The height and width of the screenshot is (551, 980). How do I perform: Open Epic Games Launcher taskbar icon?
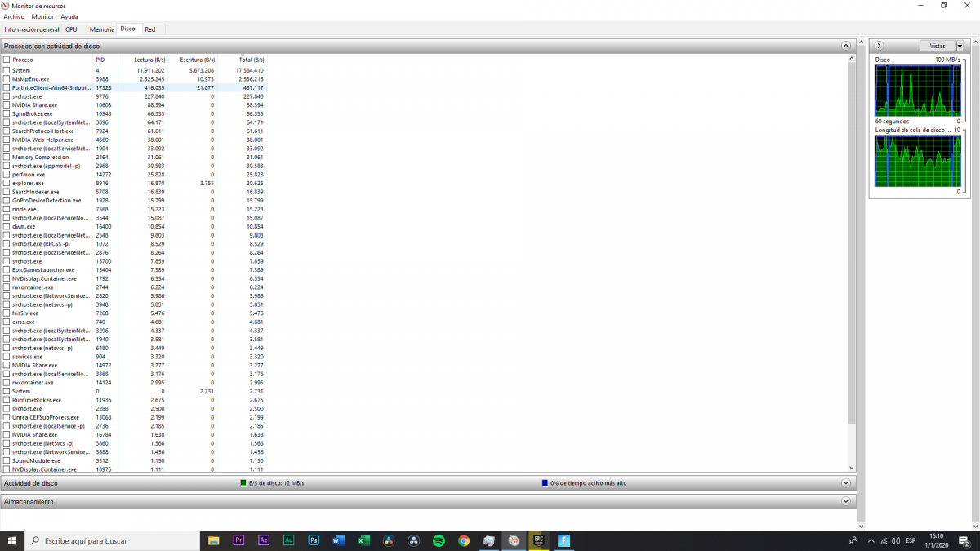click(x=539, y=540)
